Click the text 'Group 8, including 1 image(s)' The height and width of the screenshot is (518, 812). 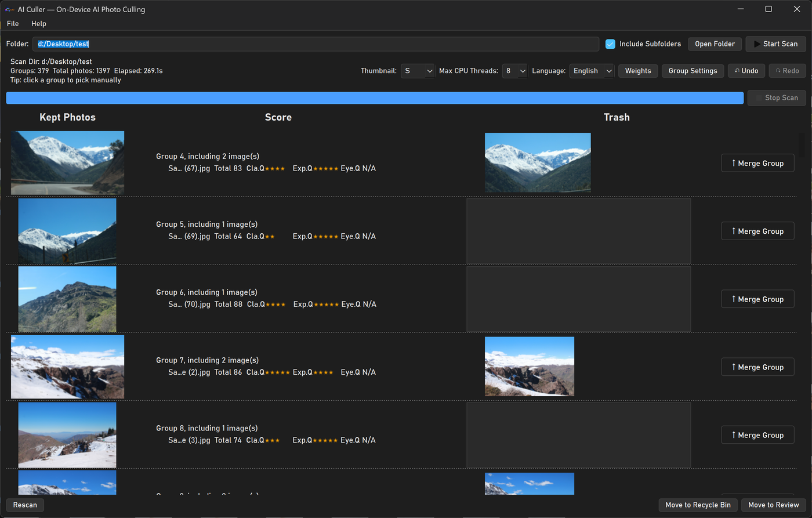[207, 428]
